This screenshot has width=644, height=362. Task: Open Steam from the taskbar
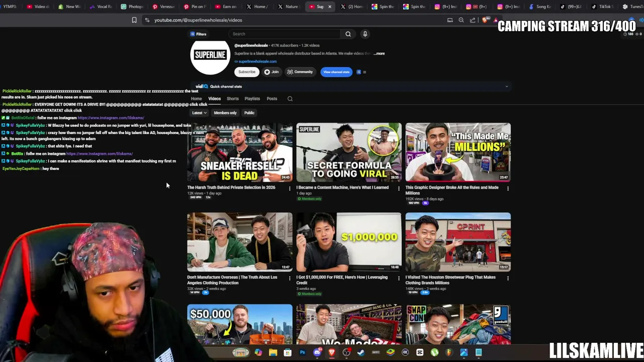pyautogui.click(x=361, y=352)
